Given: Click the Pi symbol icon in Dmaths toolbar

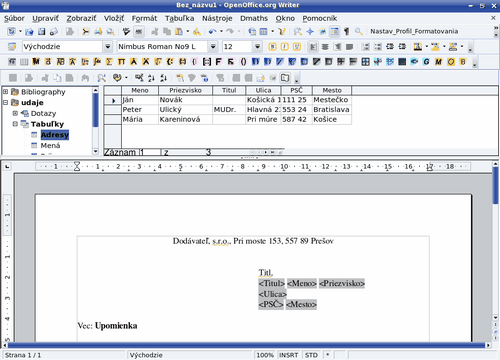Looking at the screenshot, I should tap(121, 62).
